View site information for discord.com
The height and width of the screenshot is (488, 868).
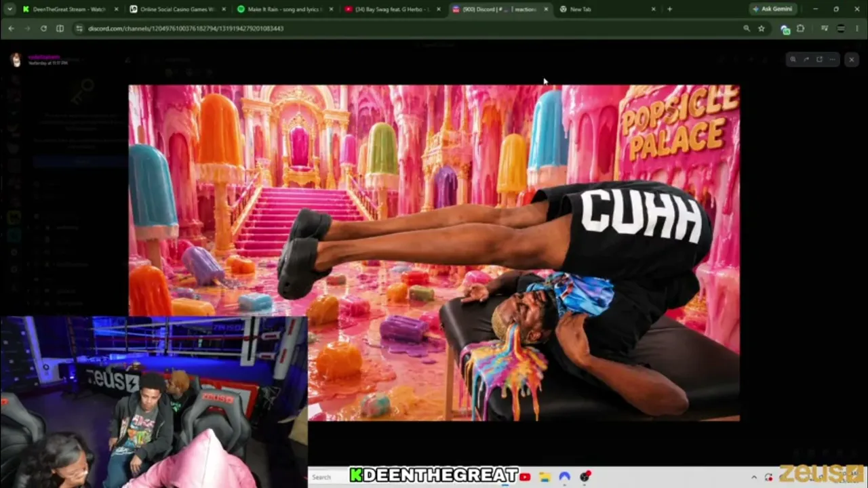pyautogui.click(x=79, y=28)
